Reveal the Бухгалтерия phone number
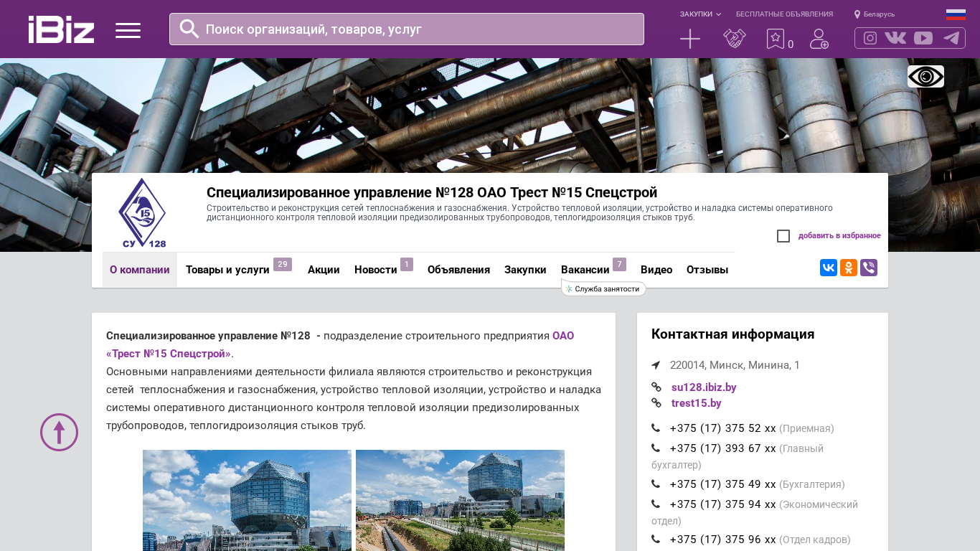980x551 pixels. (x=723, y=484)
